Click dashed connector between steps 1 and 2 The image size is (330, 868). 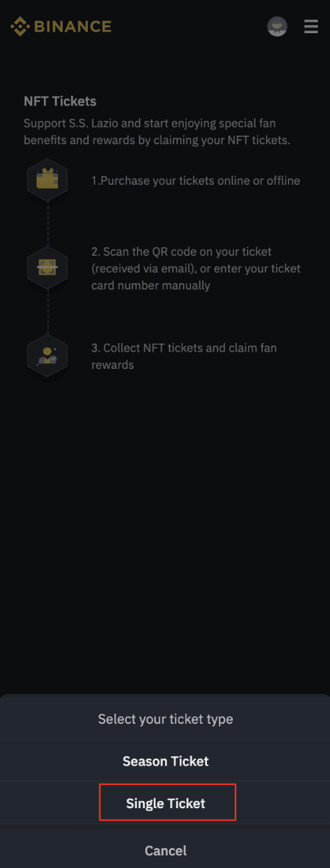pyautogui.click(x=47, y=224)
